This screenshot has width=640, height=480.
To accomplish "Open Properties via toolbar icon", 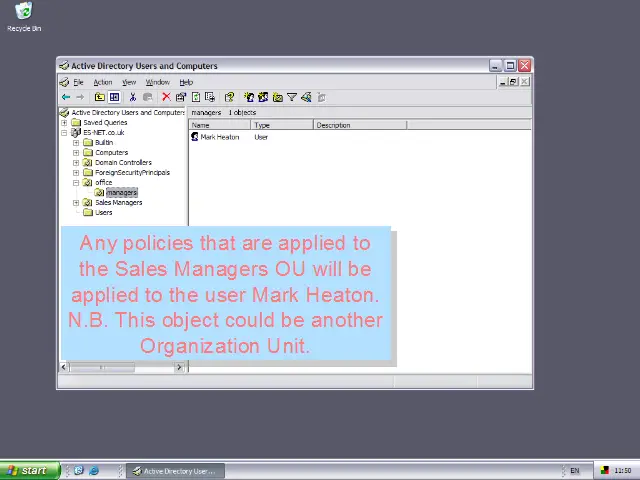I will click(x=181, y=97).
